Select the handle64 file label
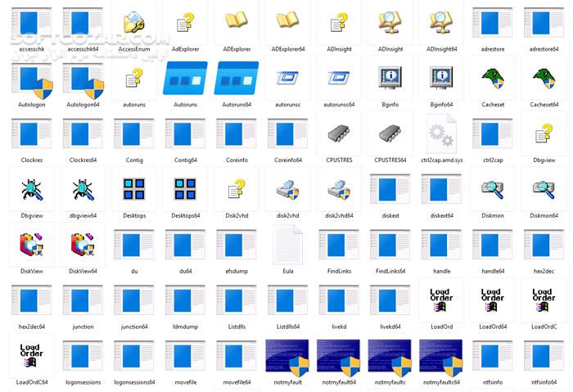Screen dimensions: 573x392 [x=493, y=271]
